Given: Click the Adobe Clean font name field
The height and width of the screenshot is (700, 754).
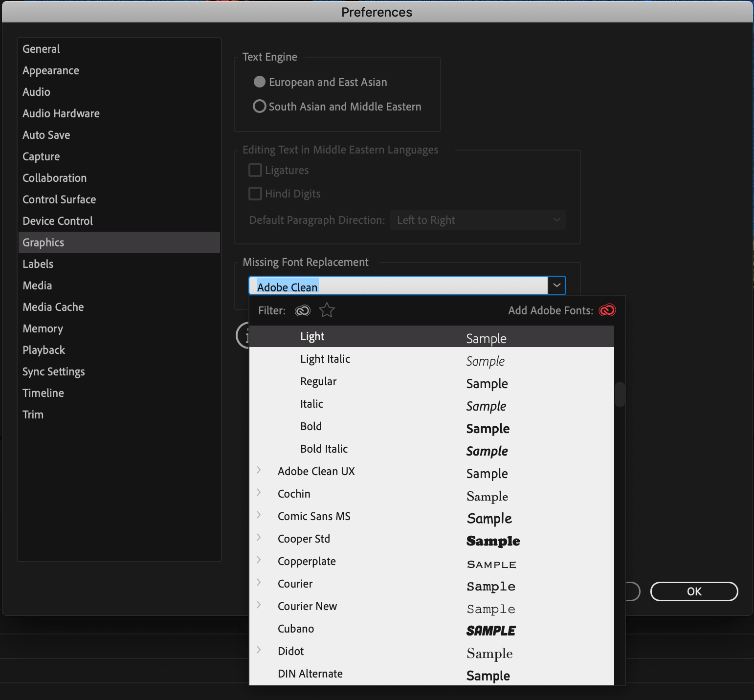Looking at the screenshot, I should tap(399, 285).
